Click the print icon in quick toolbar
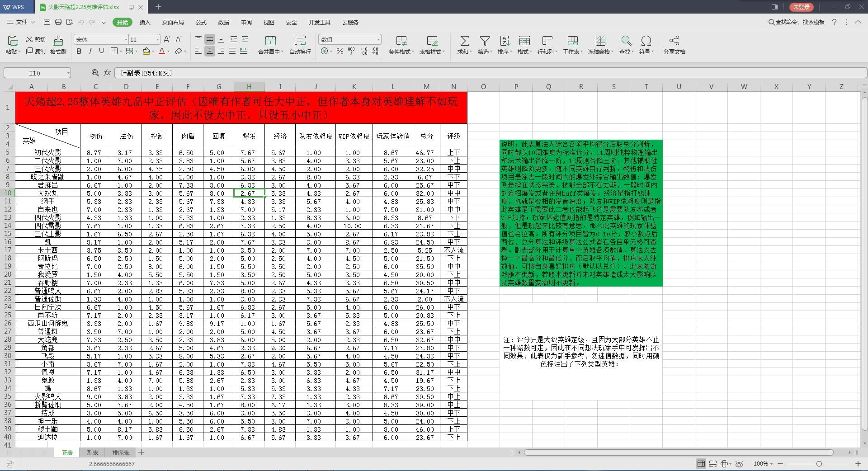This screenshot has width=868, height=471. 58,22
